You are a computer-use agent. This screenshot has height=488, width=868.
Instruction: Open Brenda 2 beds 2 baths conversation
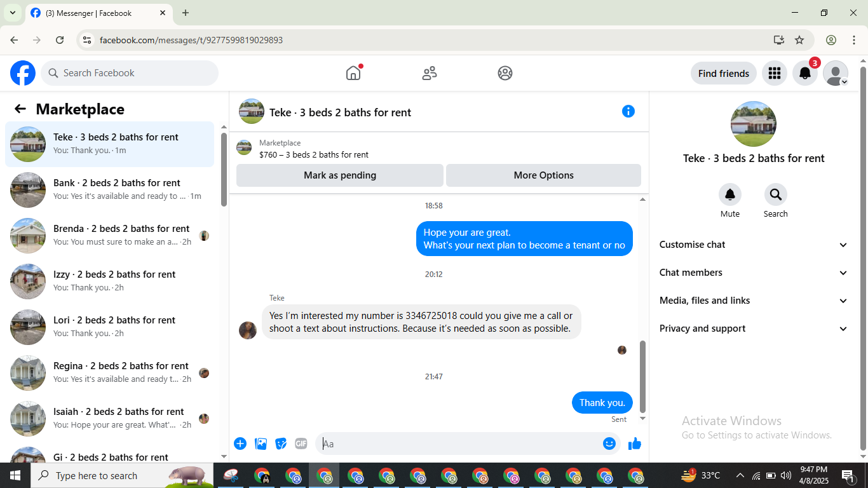(110, 236)
